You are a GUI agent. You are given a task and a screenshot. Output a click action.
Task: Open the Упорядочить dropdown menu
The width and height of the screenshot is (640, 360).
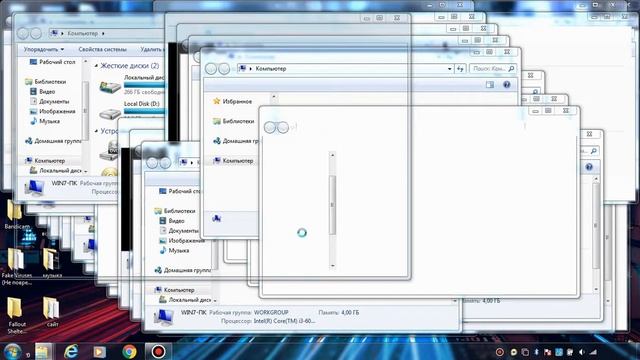pos(44,49)
